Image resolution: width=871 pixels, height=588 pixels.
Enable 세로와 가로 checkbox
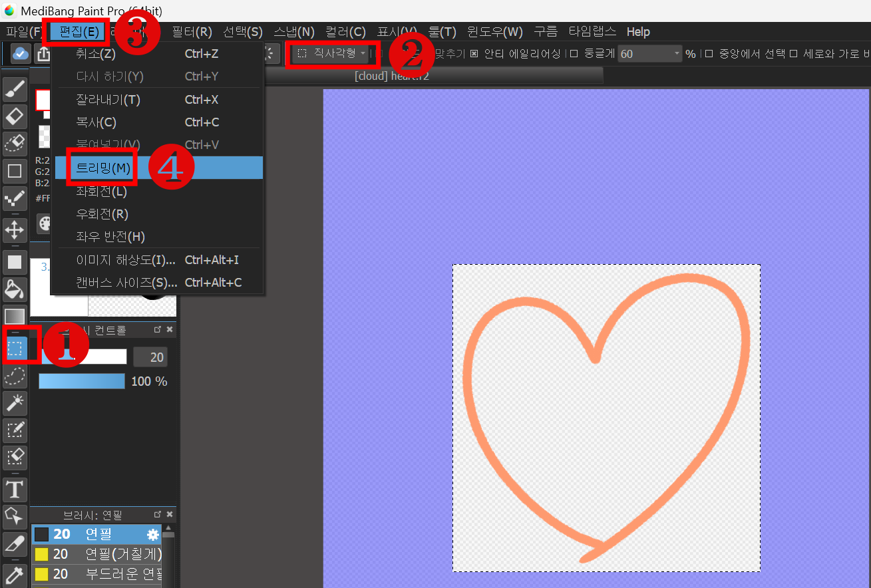tap(793, 54)
